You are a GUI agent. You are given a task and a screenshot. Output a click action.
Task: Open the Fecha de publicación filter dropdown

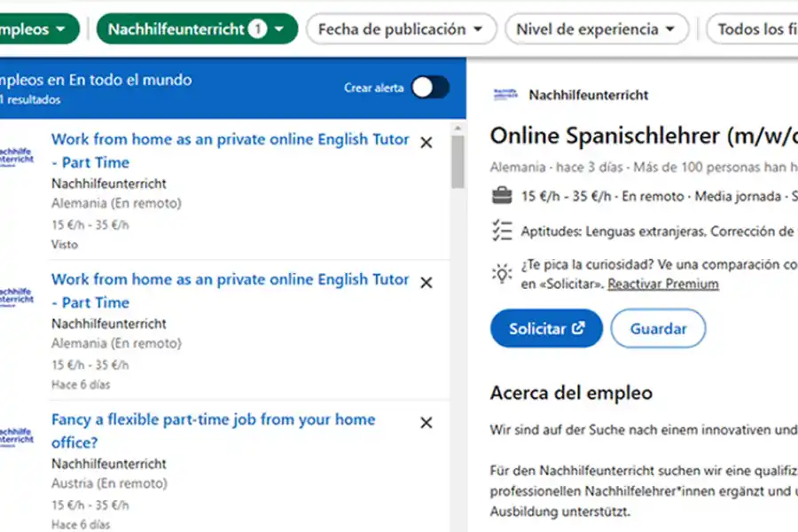[402, 28]
